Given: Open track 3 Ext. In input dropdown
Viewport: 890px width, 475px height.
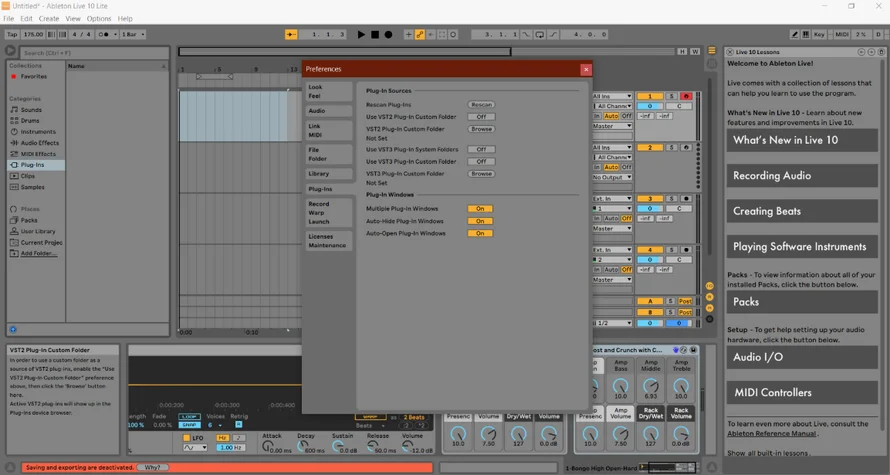Looking at the screenshot, I should click(x=612, y=199).
